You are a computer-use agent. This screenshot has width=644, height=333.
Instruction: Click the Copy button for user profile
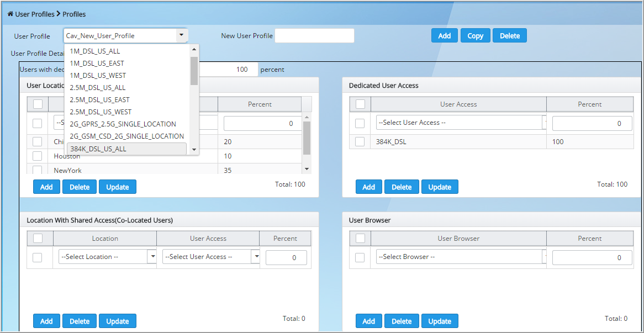tap(475, 36)
